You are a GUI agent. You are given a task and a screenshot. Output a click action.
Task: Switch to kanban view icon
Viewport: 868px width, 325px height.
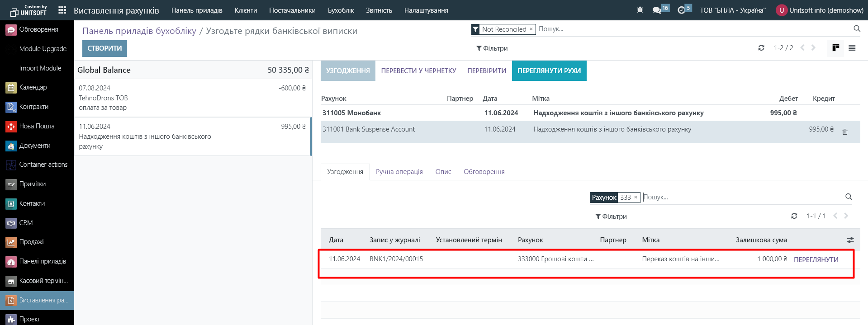coord(835,48)
